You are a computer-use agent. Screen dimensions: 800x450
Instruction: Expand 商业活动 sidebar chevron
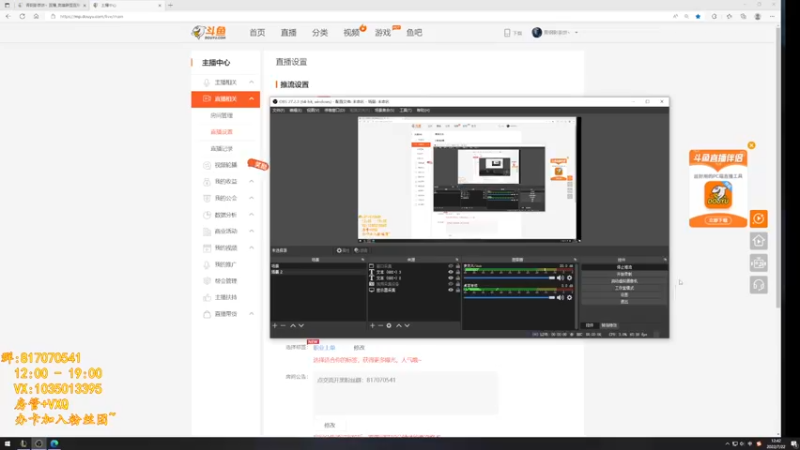252,231
